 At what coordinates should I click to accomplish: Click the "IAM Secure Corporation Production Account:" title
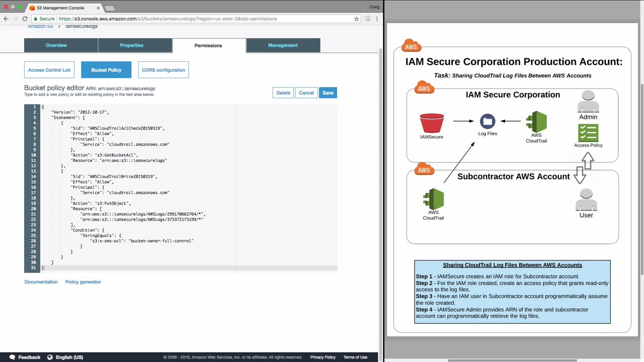pyautogui.click(x=514, y=62)
